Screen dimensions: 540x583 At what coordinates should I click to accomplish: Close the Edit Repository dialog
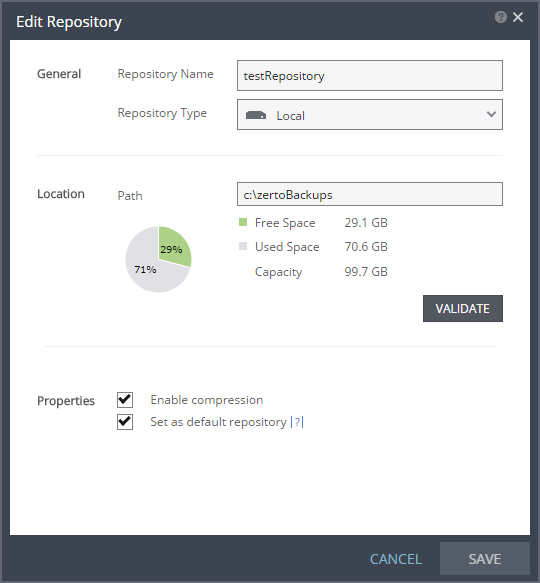point(518,17)
